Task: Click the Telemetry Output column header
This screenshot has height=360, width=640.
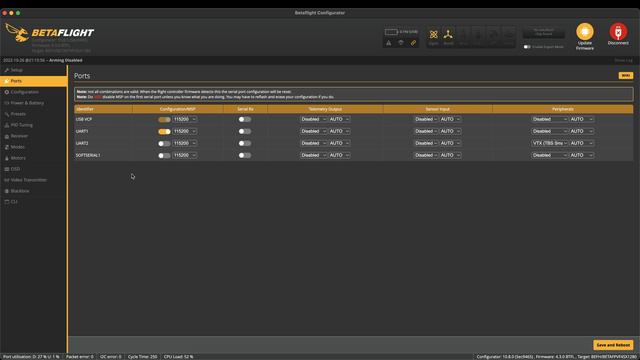Action: (325, 109)
